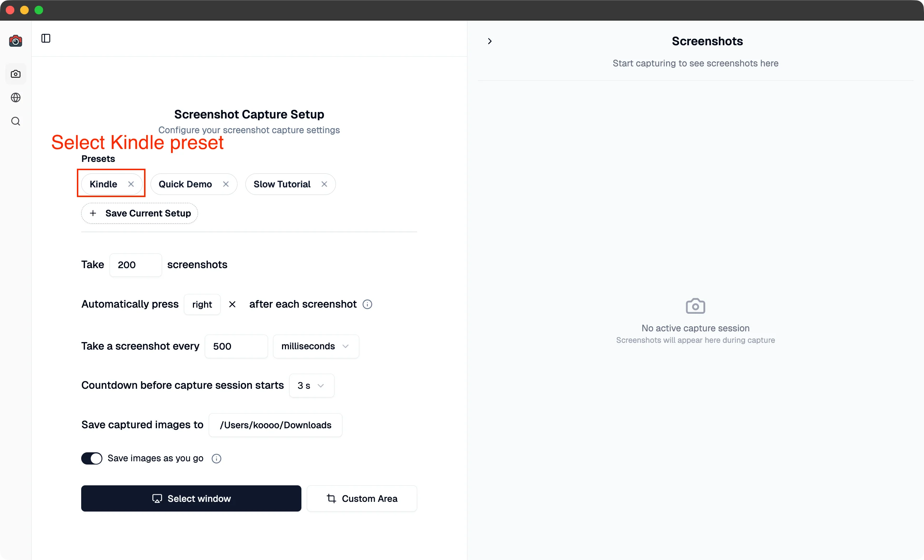The image size is (924, 560).
Task: Click the save folder path field
Action: [275, 425]
